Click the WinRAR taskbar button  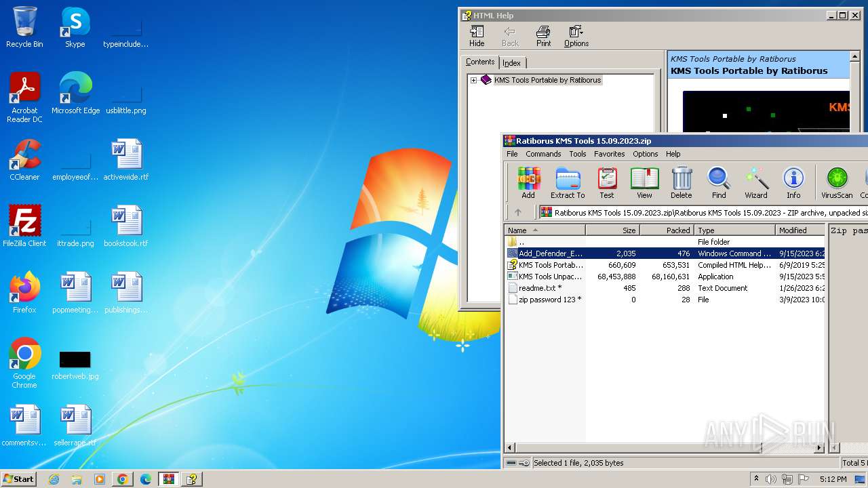pos(169,479)
